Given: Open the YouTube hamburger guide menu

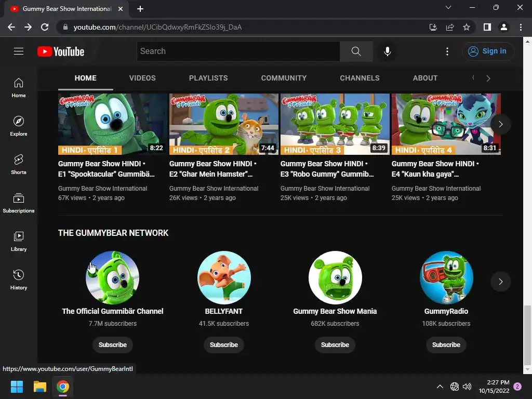Looking at the screenshot, I should point(19,51).
